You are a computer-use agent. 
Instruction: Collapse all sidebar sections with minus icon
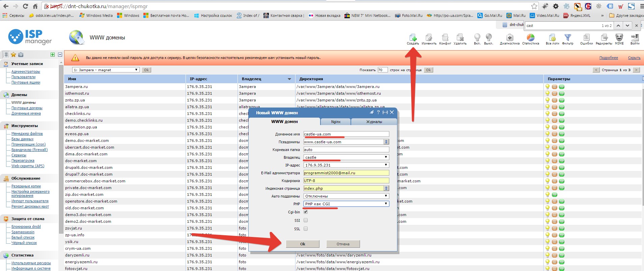[60, 55]
